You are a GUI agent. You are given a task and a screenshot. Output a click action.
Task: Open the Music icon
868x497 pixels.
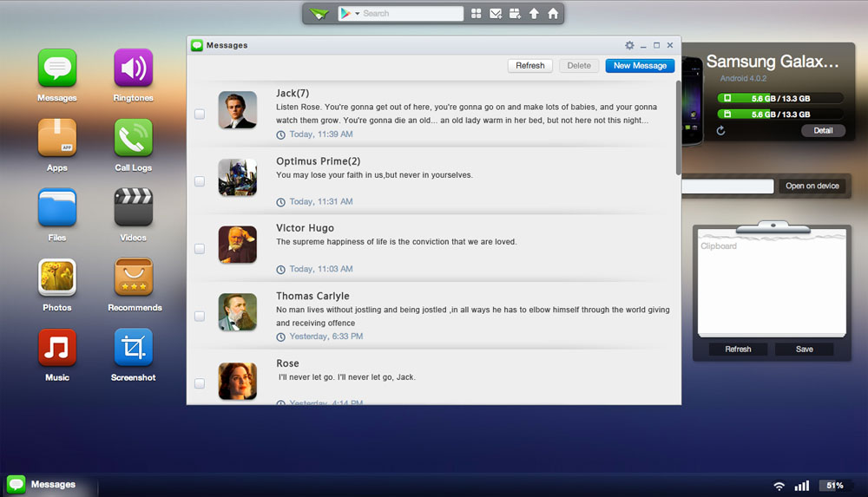[x=57, y=347]
